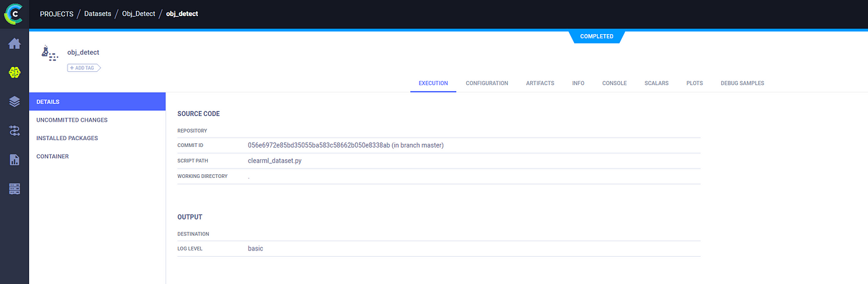Screen dimensions: 868x284
Task: Click the obj_detect experiment flask icon
Action: (48, 53)
